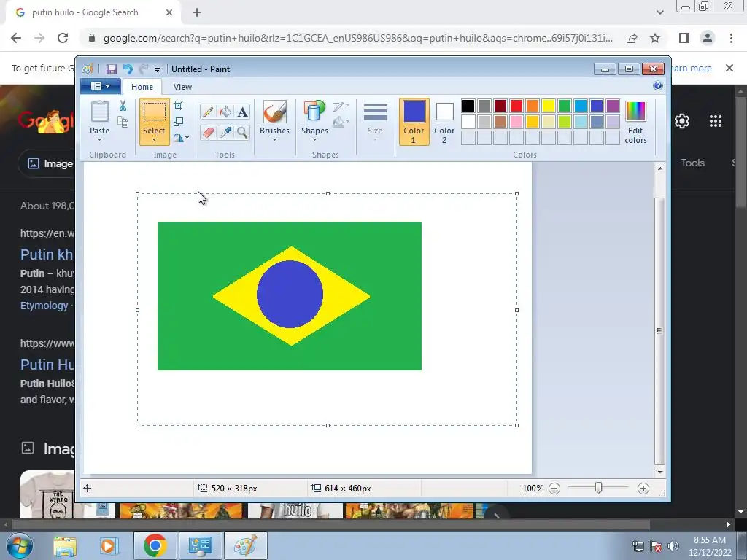Expand the Select dropdown arrow
Viewport: 747px width, 560px height.
(155, 139)
